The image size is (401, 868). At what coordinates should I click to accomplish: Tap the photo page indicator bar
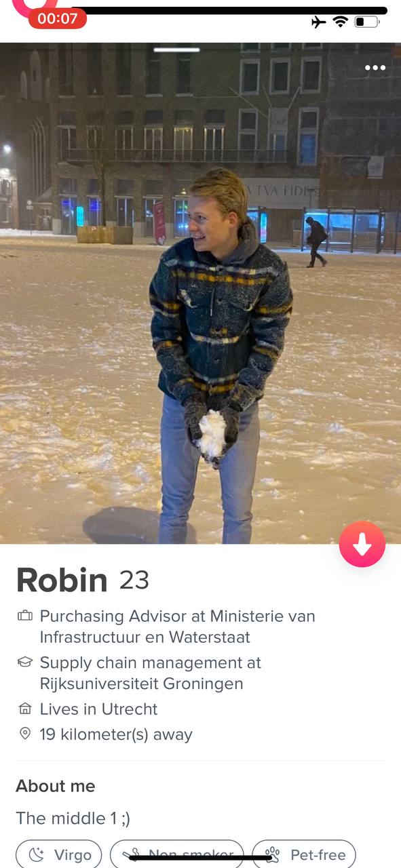pyautogui.click(x=176, y=50)
